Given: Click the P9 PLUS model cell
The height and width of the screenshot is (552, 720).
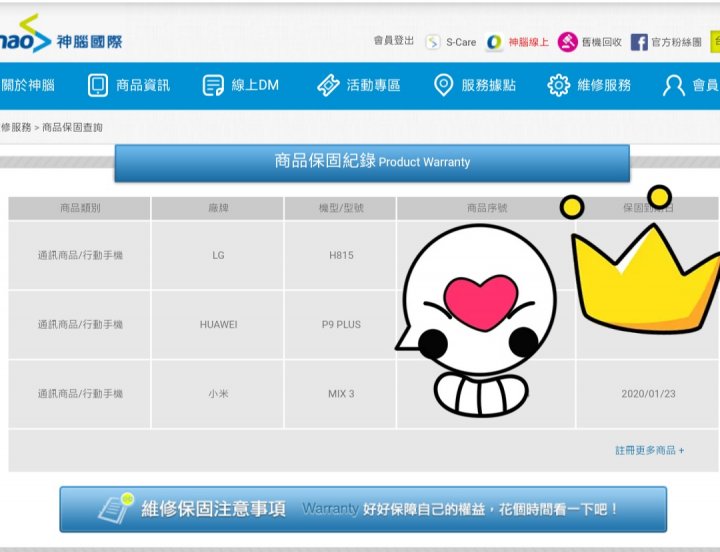Looking at the screenshot, I should pos(340,325).
